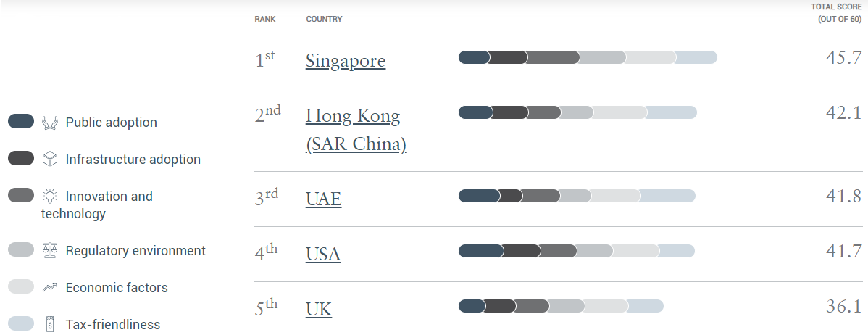Screen dimensions: 868x335
Task: Click the Economic factors trend arrow icon
Action: [50, 287]
